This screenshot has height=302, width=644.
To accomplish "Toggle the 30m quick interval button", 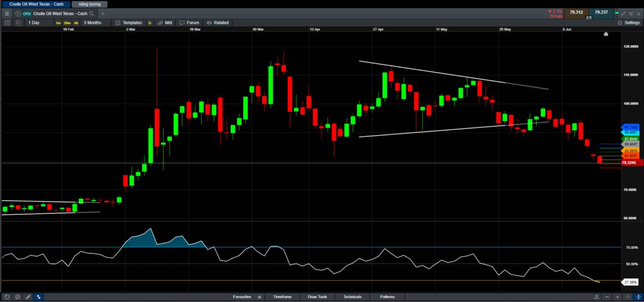I will [x=67, y=23].
